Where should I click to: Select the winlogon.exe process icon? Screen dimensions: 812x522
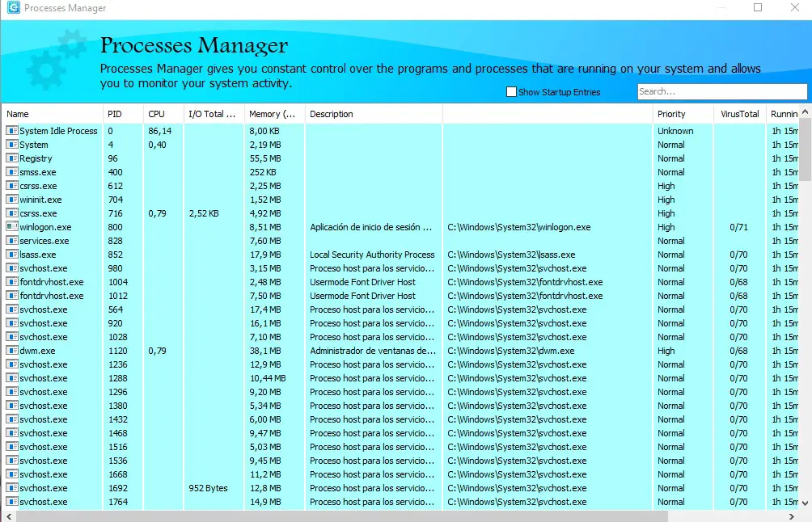(x=12, y=226)
